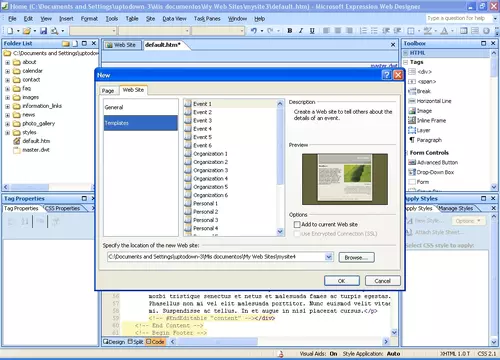Image resolution: width=500 pixels, height=360 pixels.
Task: Toggle Italic formatting in toolbar
Action: 301,31
